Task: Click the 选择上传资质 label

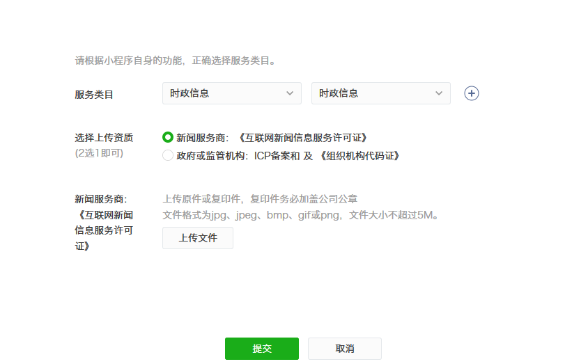Action: point(104,138)
